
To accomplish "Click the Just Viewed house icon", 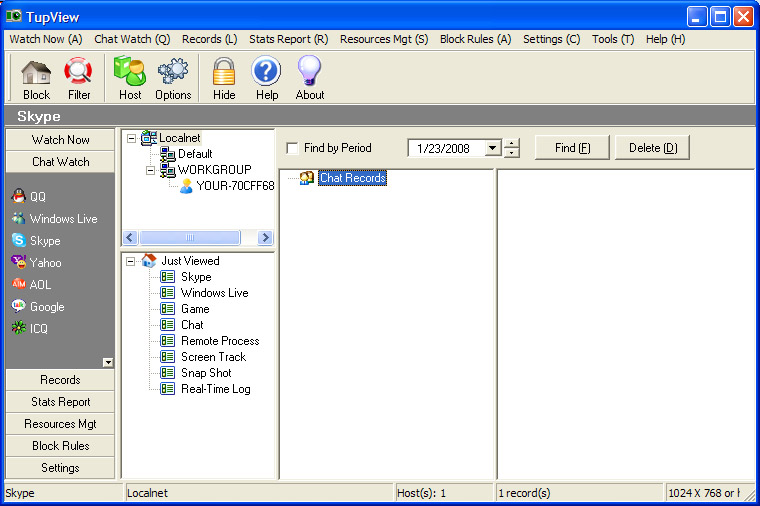I will [x=149, y=261].
